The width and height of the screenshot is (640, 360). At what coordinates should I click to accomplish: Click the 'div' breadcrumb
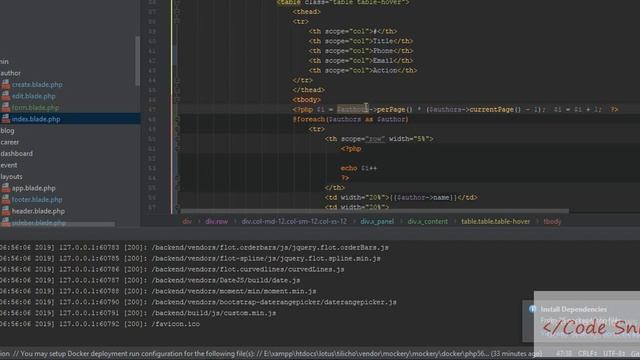[x=187, y=221]
